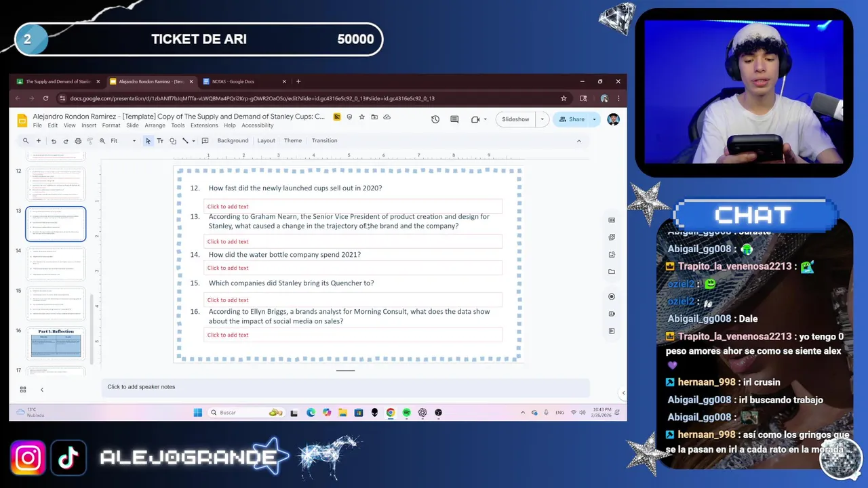Click the search menus magnifier icon
The height and width of the screenshot is (488, 868).
click(26, 141)
